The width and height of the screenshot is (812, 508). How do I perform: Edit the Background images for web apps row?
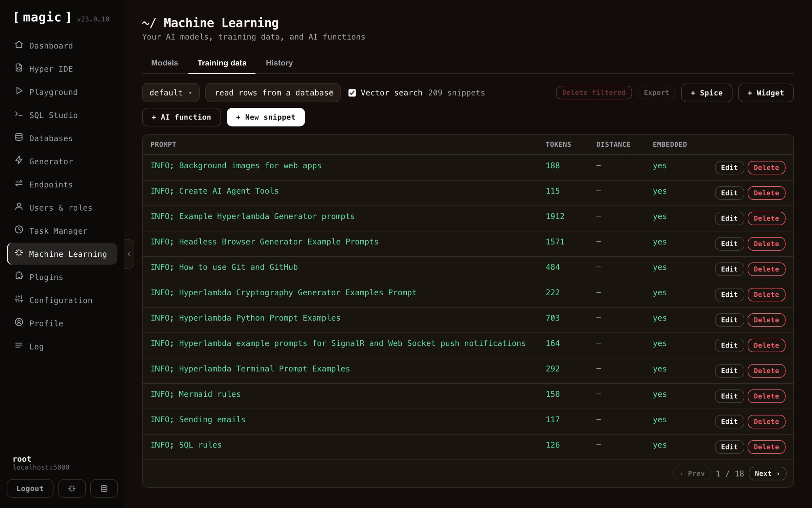pyautogui.click(x=729, y=168)
